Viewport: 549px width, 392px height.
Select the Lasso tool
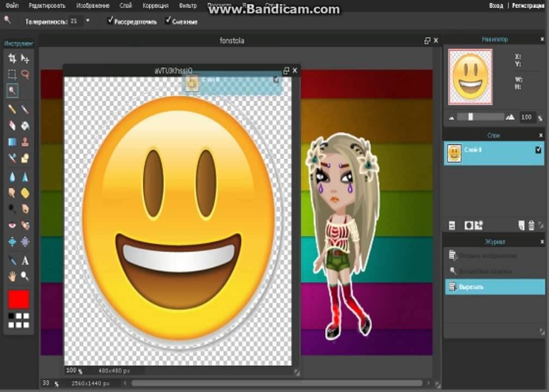point(25,74)
